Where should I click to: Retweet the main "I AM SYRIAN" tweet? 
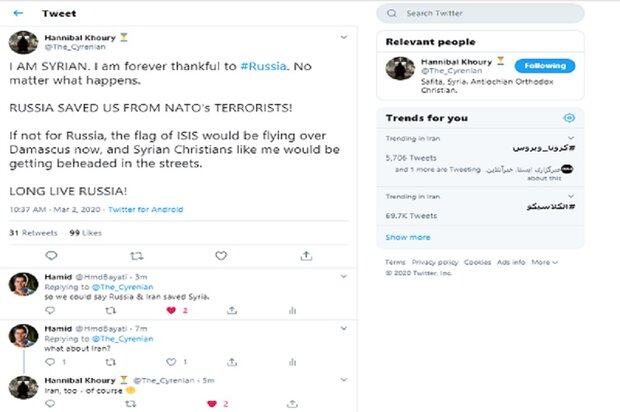138,256
